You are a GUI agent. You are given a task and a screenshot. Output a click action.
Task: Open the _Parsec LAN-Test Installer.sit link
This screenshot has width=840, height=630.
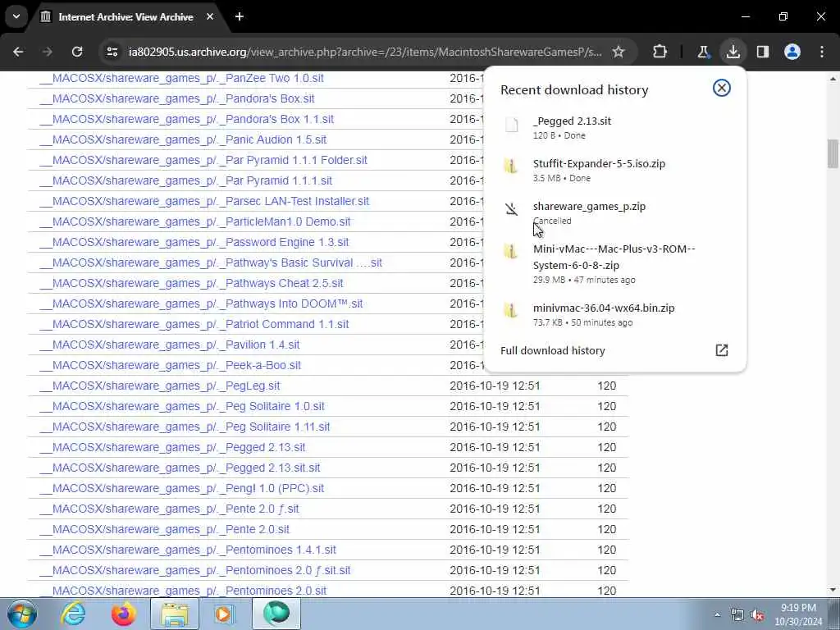[204, 202]
